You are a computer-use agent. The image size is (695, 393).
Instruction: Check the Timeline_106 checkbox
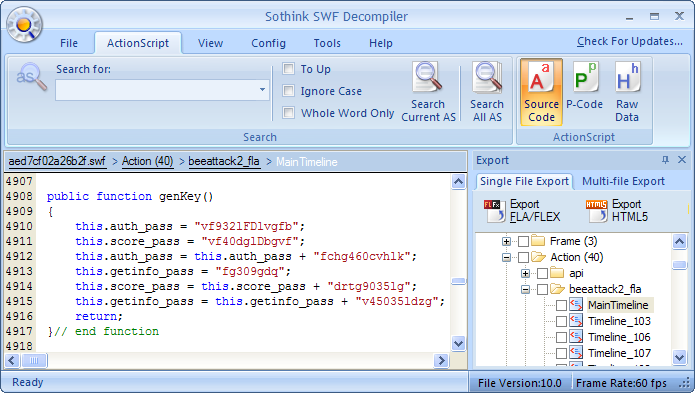pyautogui.click(x=561, y=337)
